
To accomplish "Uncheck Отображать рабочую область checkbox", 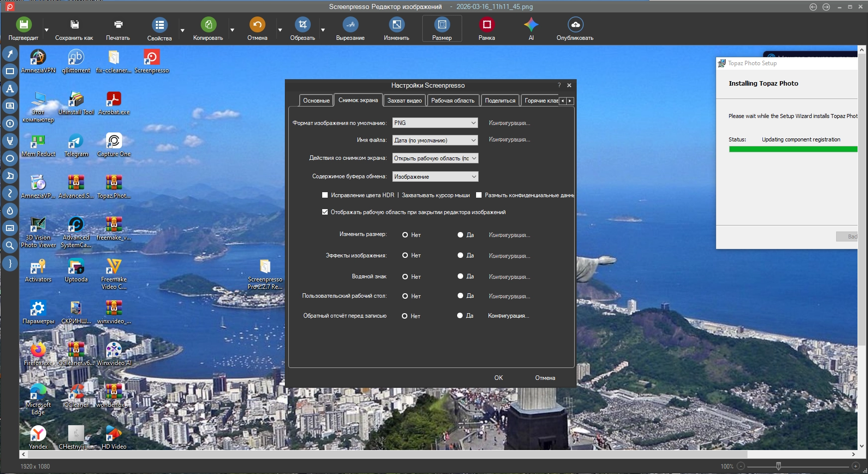I will click(x=325, y=212).
